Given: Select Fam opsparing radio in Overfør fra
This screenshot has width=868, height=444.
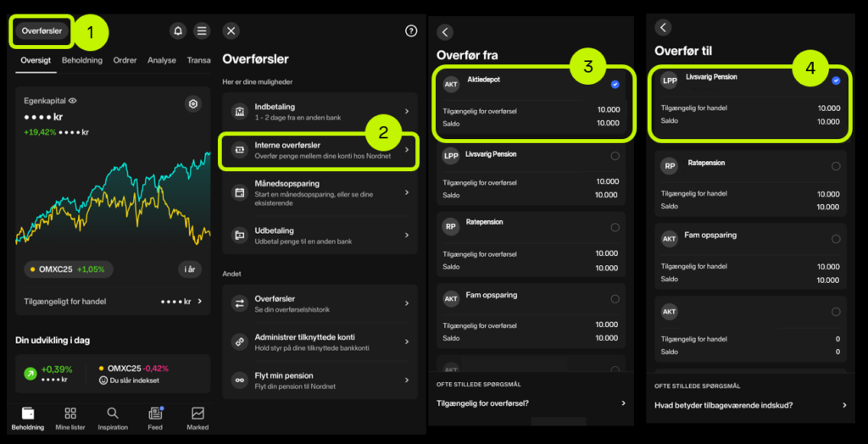Looking at the screenshot, I should coord(615,299).
